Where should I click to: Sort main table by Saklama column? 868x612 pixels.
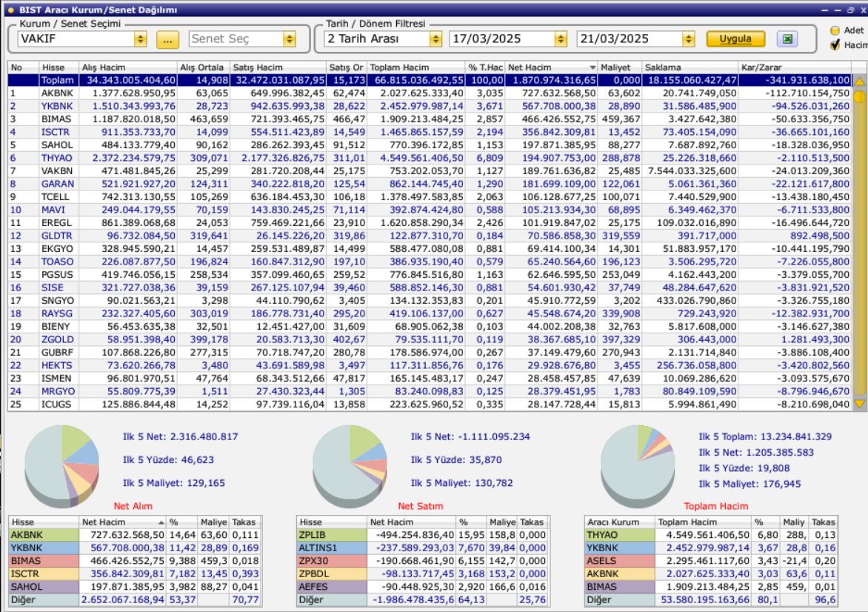(x=690, y=67)
